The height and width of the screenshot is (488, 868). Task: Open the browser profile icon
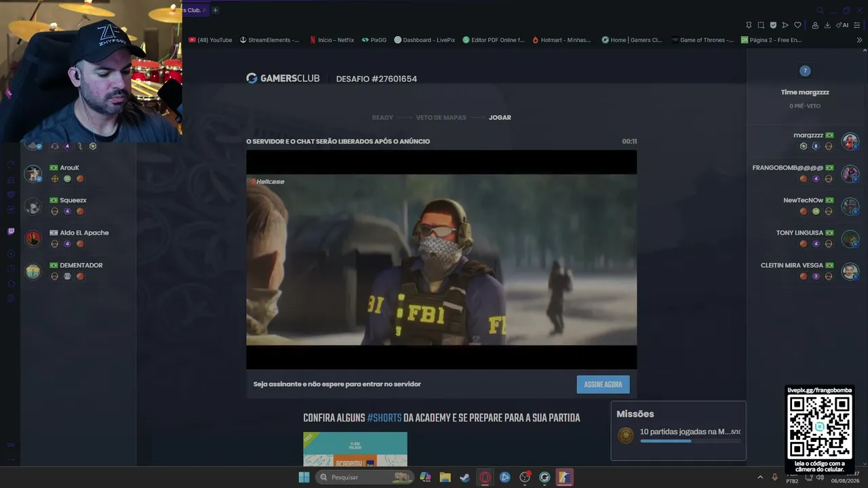(x=815, y=25)
